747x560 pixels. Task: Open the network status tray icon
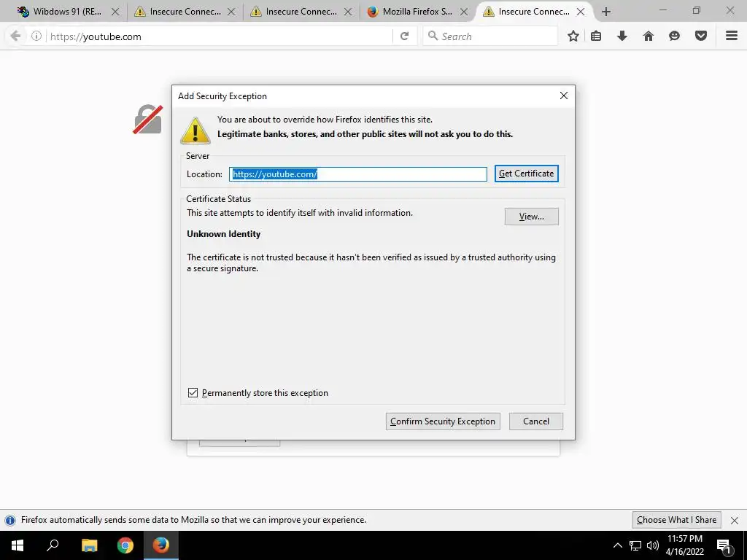point(635,545)
